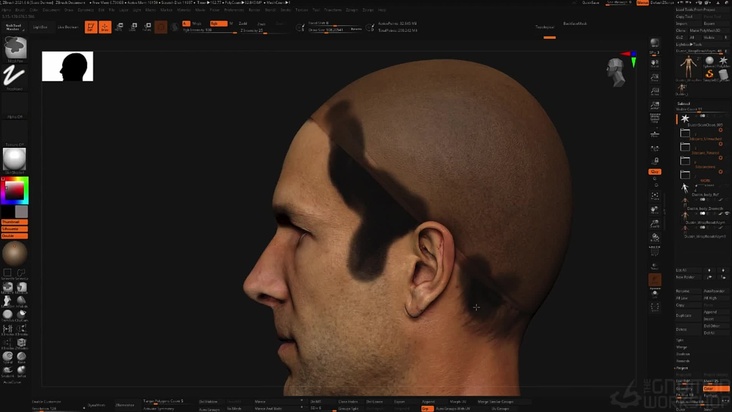Enable the Mrgb channel toggle

pos(196,23)
